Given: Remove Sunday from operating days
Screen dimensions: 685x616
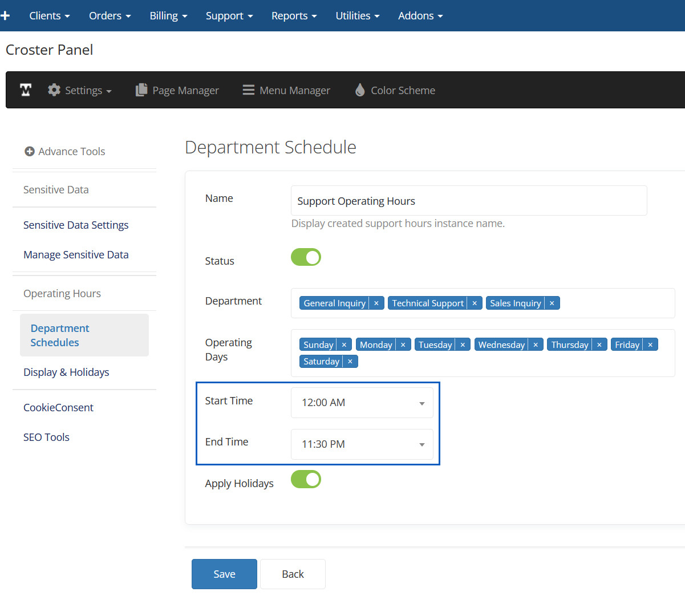Looking at the screenshot, I should coord(344,345).
